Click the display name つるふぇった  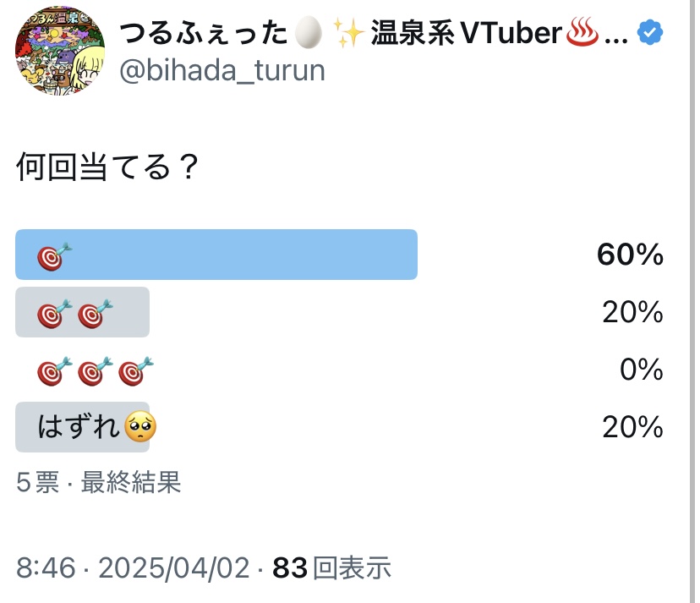pyautogui.click(x=203, y=33)
